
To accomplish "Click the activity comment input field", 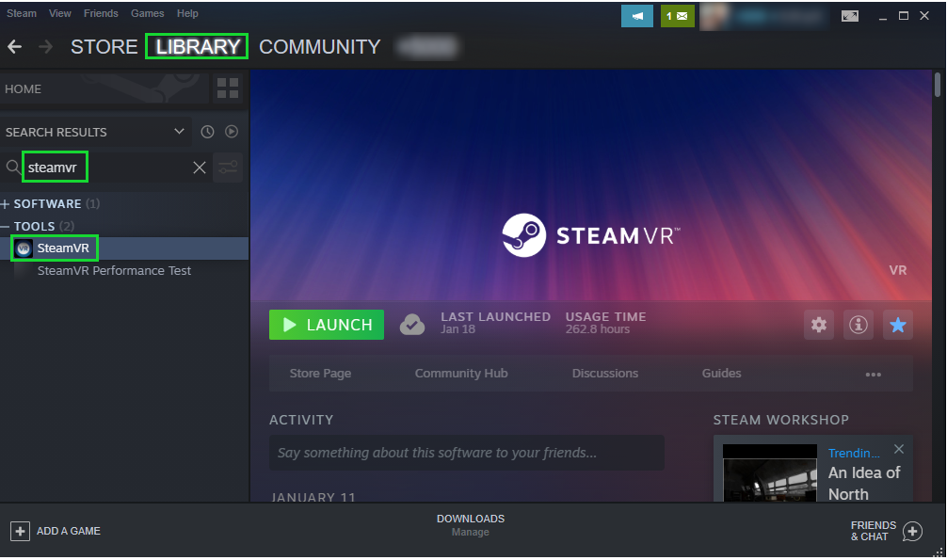I will point(466,453).
